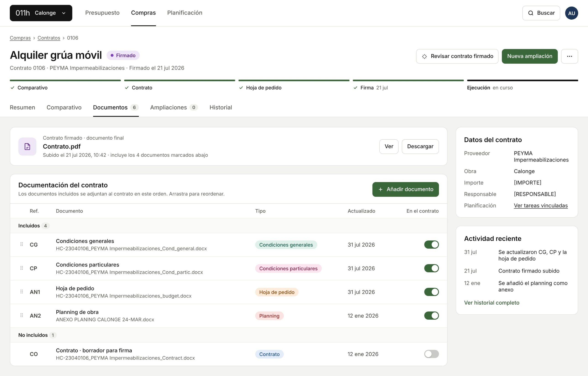Viewport: 588px width, 376px height.
Task: Toggle off Planning de obra in contract
Action: [431, 316]
